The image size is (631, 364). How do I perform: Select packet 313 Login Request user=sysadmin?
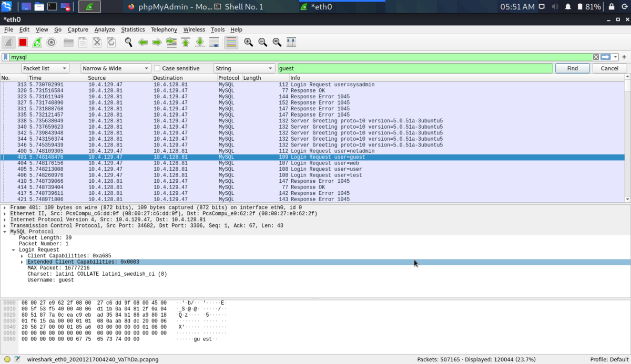pos(312,85)
